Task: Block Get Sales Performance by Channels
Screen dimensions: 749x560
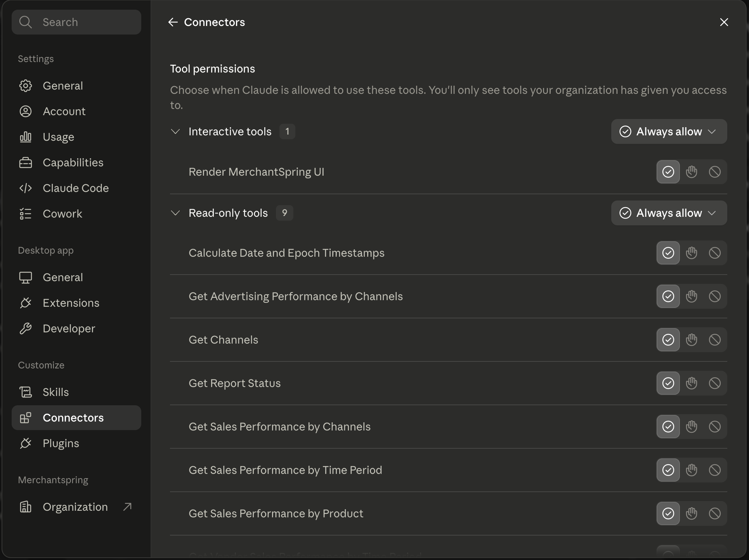Action: 715,427
